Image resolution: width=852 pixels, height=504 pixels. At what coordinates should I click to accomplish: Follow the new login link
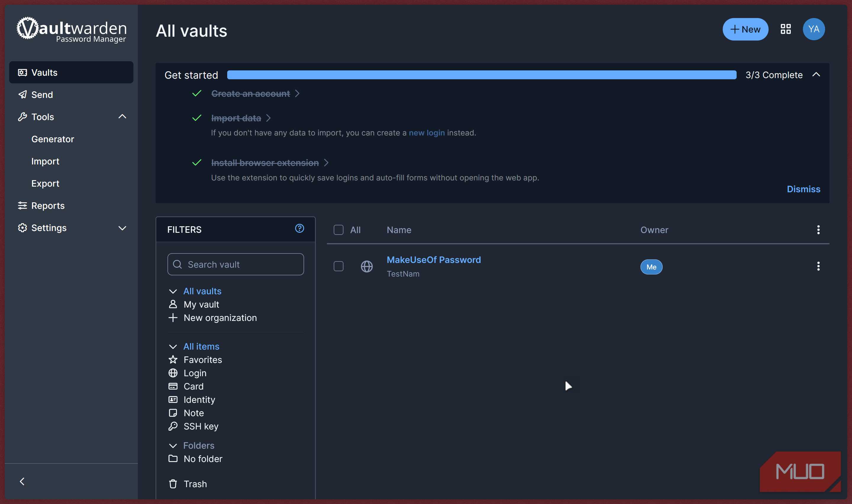[x=427, y=133]
